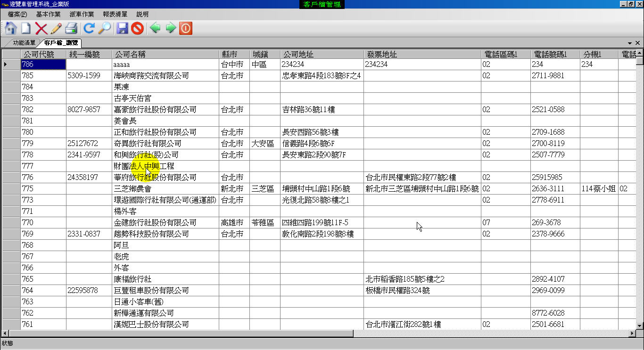Exit using the red power icon
644x350 pixels.
click(x=186, y=28)
